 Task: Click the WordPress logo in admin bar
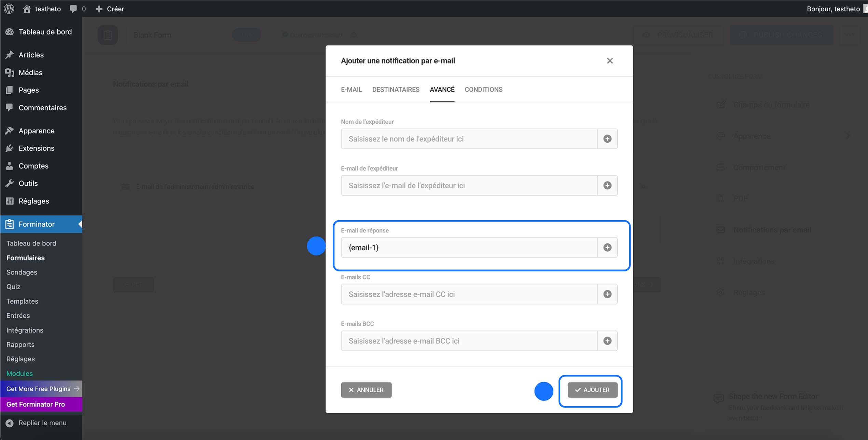(9, 9)
